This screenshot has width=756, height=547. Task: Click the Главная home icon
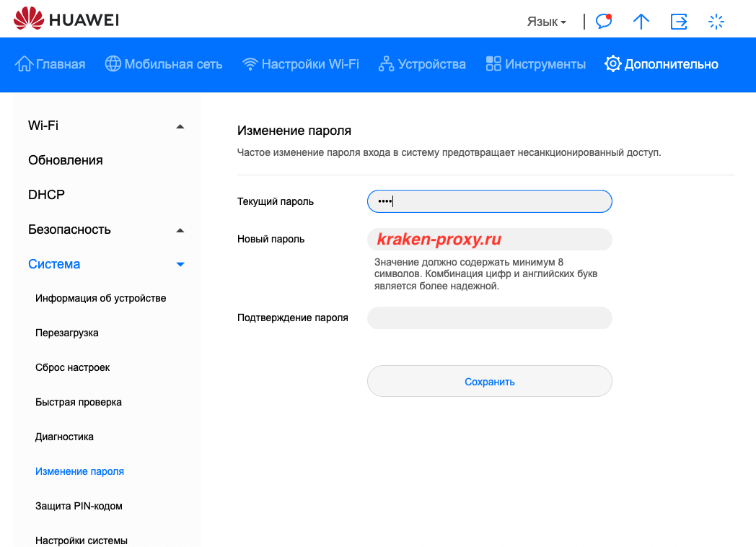24,64
